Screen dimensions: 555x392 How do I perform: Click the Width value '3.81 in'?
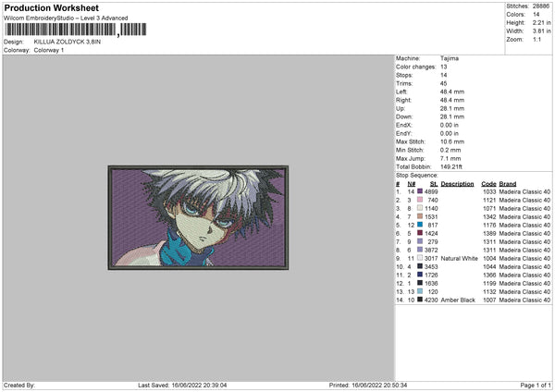click(x=541, y=31)
